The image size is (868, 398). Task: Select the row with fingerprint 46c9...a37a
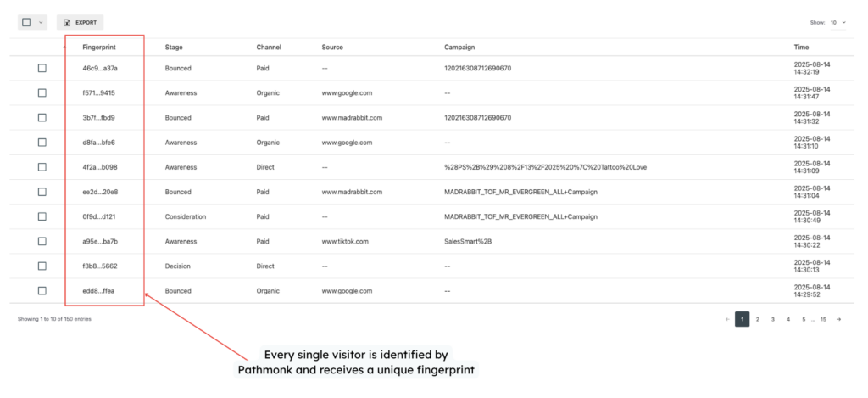pos(42,68)
